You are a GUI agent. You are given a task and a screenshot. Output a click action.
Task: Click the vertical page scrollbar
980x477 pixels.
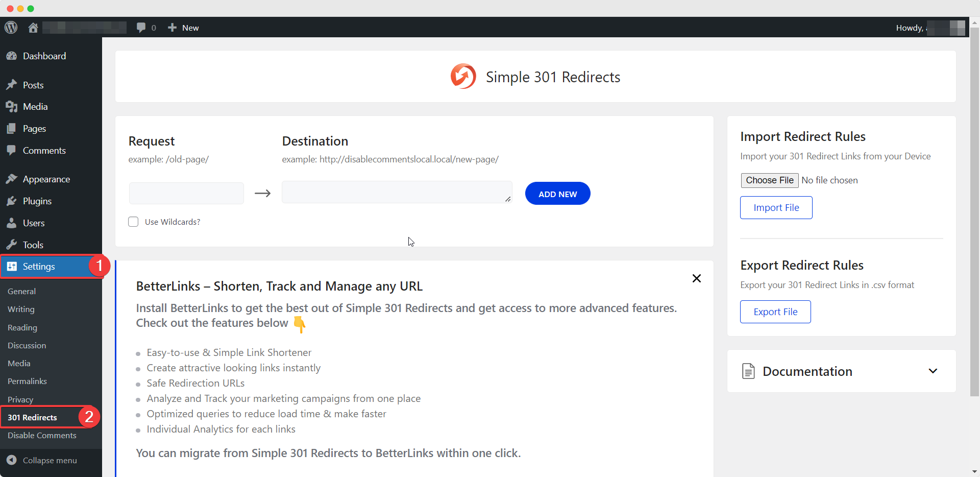[974, 211]
